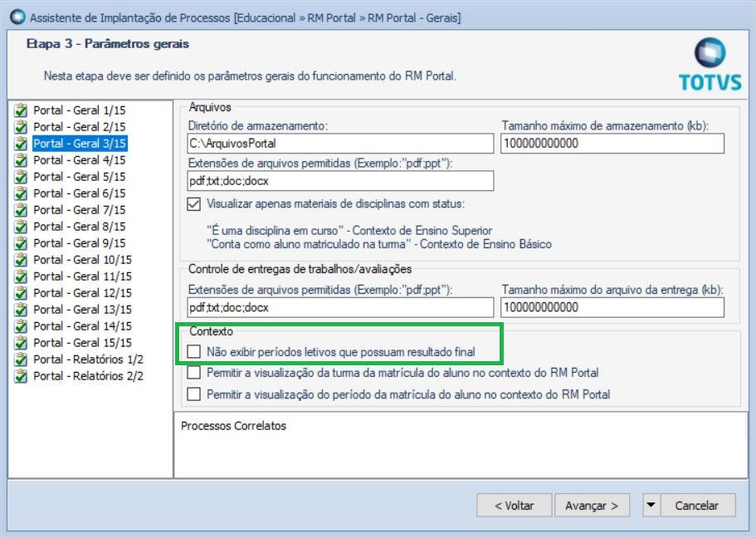
Task: Click checkmark icon beside Portal - Geral 11/15
Action: click(x=21, y=276)
